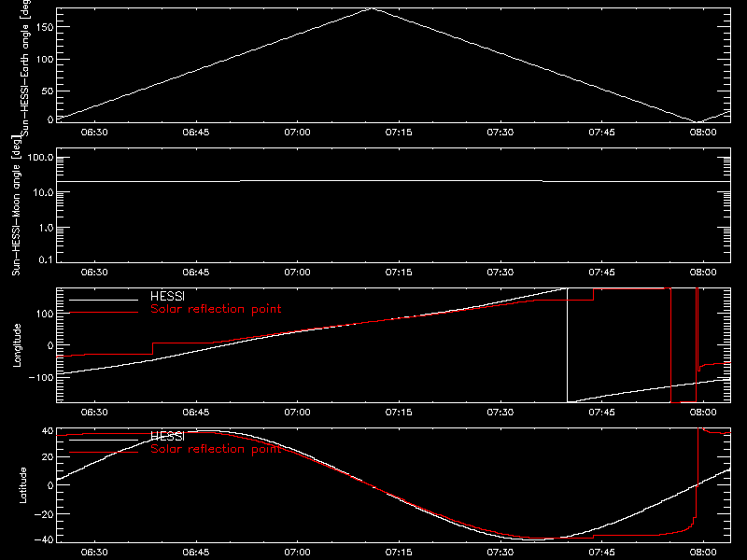This screenshot has width=747, height=560.
Task: Click the 1.0 tick label on Moon angle axis
Action: [x=46, y=228]
